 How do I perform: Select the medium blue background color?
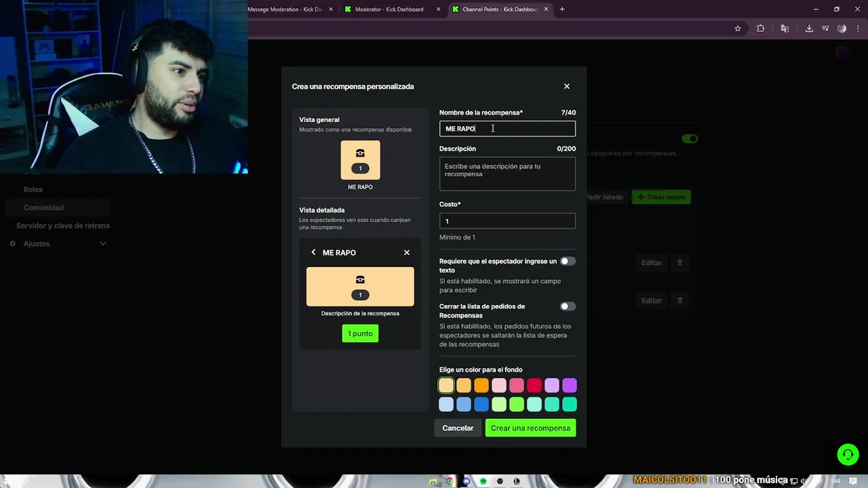[x=464, y=405]
